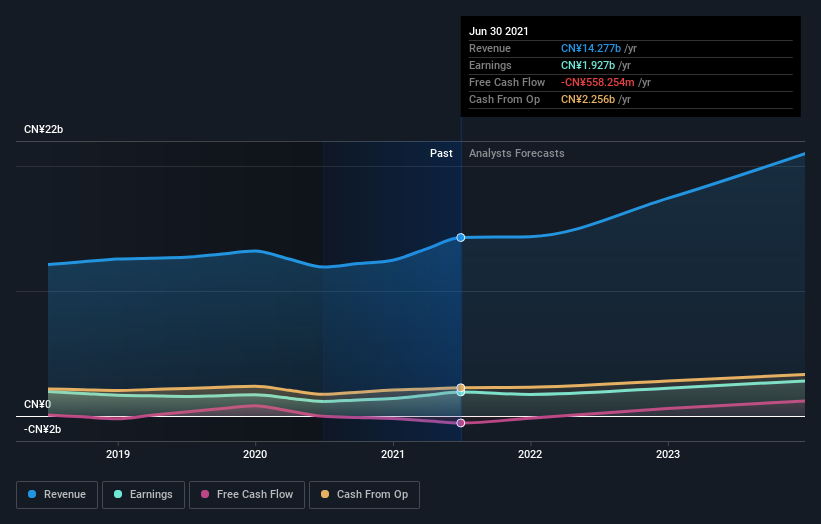821x524 pixels.
Task: Toggle the Cash From Op legend button
Action: point(364,495)
